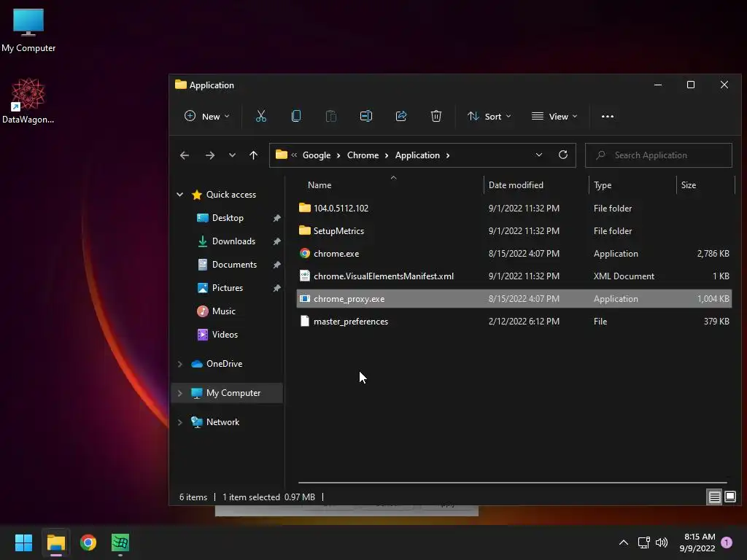Collapse the Quick access tree

click(180, 194)
